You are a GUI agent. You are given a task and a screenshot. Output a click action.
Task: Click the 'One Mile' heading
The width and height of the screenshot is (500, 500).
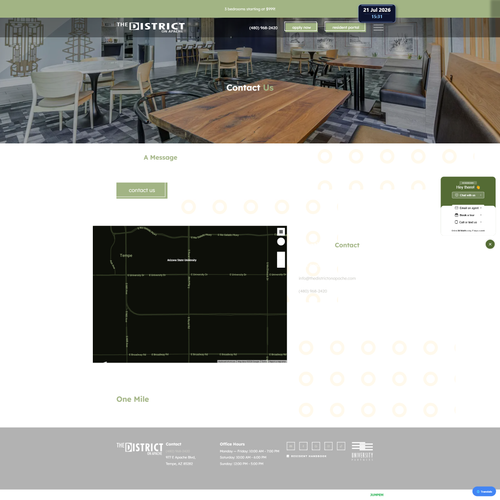[133, 399]
